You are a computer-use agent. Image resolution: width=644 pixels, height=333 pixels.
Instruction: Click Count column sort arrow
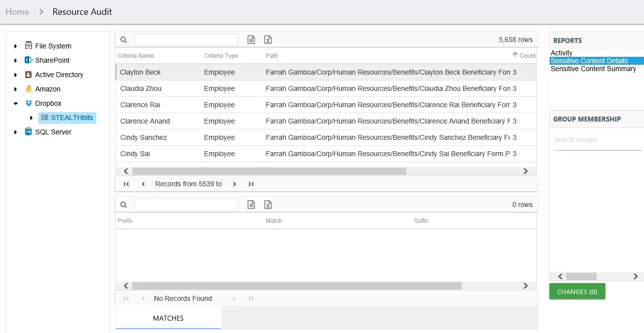[515, 55]
